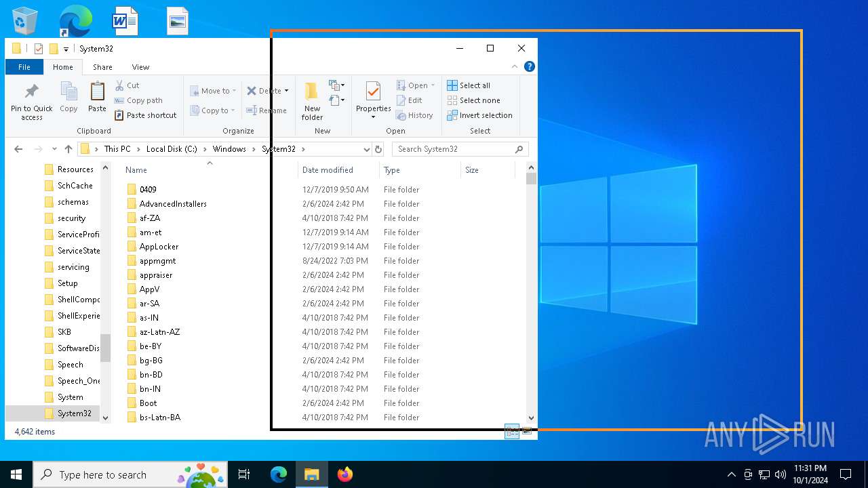Open the Properties quick access toolbar icon
Screen dimensions: 868x488
[38, 49]
